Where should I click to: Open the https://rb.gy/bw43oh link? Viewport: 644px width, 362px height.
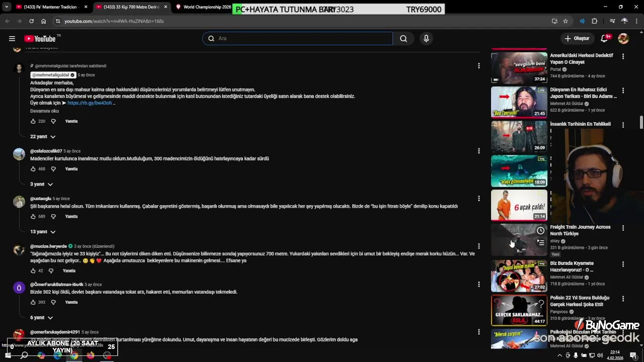(90, 103)
